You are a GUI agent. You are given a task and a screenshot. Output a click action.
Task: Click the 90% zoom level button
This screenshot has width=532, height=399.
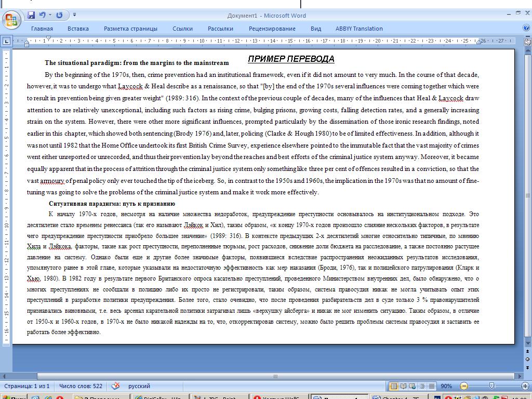(446, 386)
